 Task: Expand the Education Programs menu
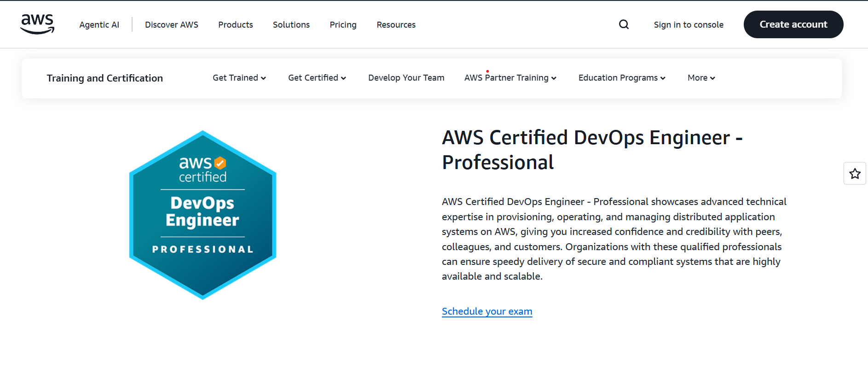click(x=621, y=78)
